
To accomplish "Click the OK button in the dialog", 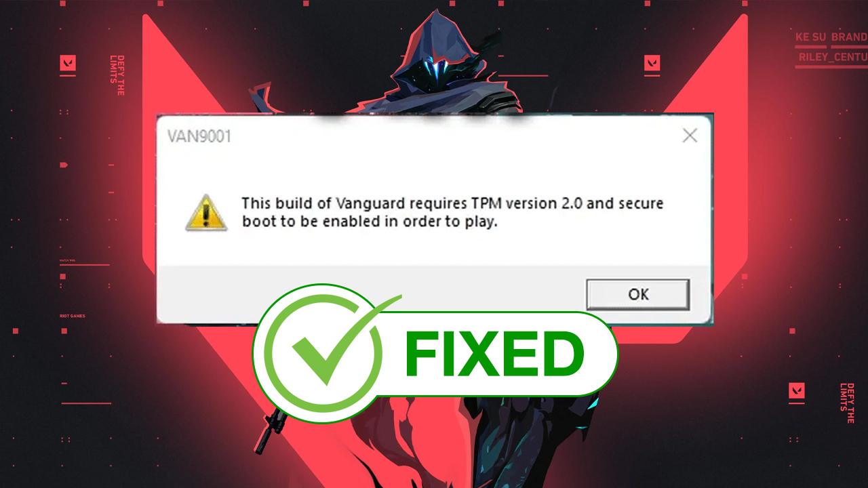I will click(638, 294).
